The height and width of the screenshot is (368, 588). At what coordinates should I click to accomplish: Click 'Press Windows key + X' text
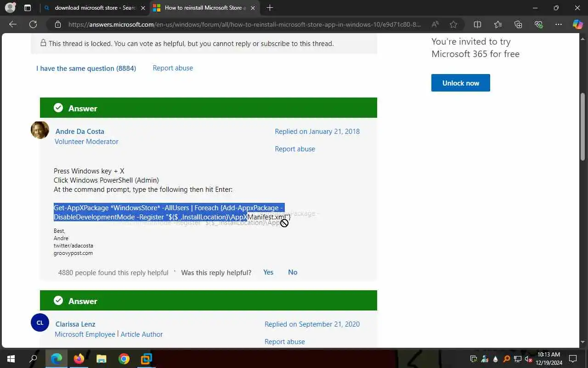(89, 171)
